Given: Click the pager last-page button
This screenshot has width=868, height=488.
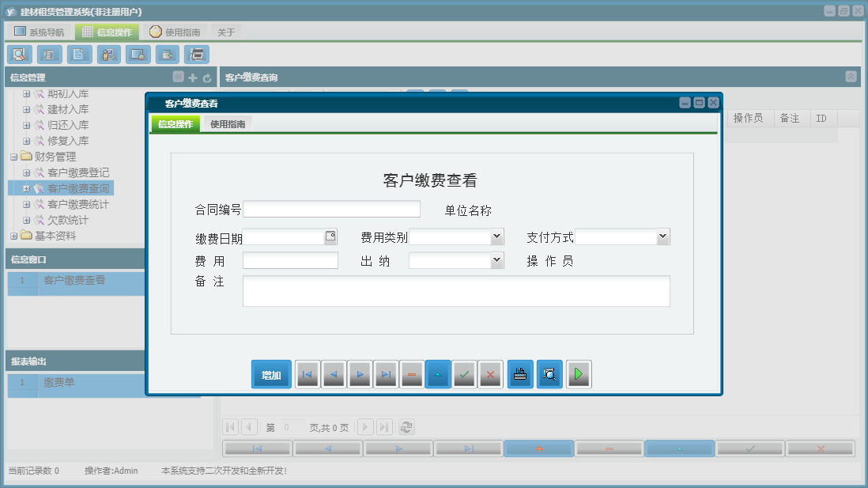Looking at the screenshot, I should tap(384, 427).
